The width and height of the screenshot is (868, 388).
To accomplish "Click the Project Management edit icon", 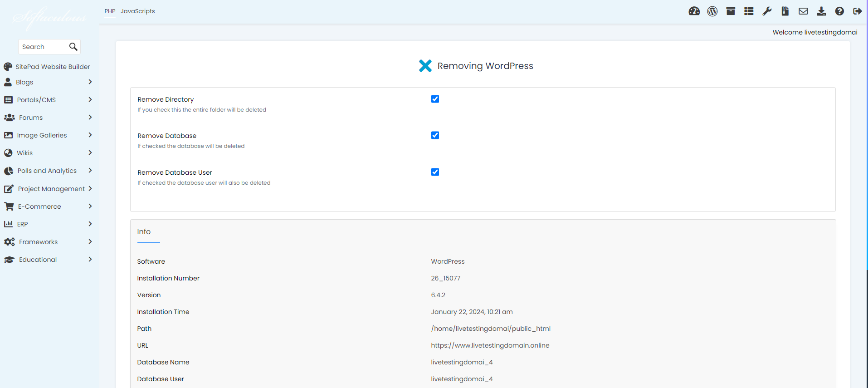I will tap(9, 189).
